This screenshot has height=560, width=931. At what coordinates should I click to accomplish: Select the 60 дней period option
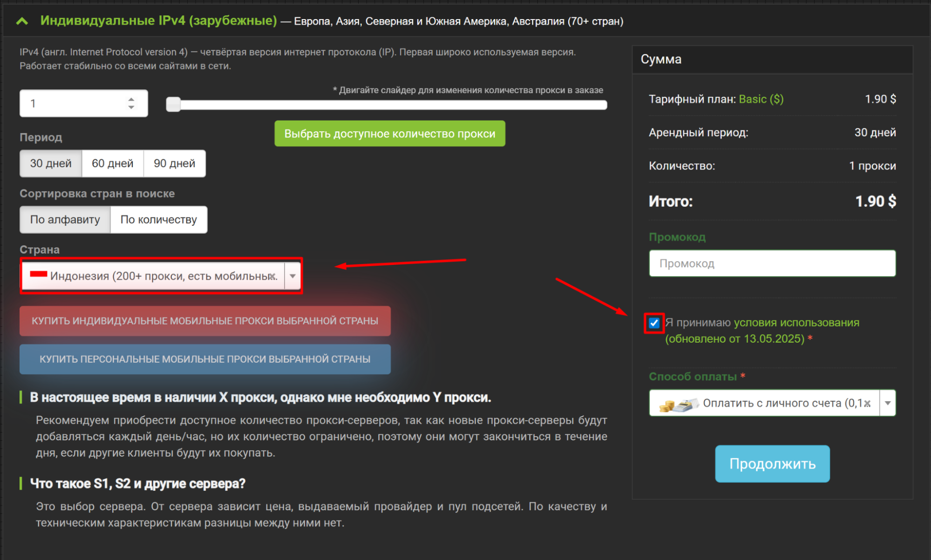[x=112, y=163]
